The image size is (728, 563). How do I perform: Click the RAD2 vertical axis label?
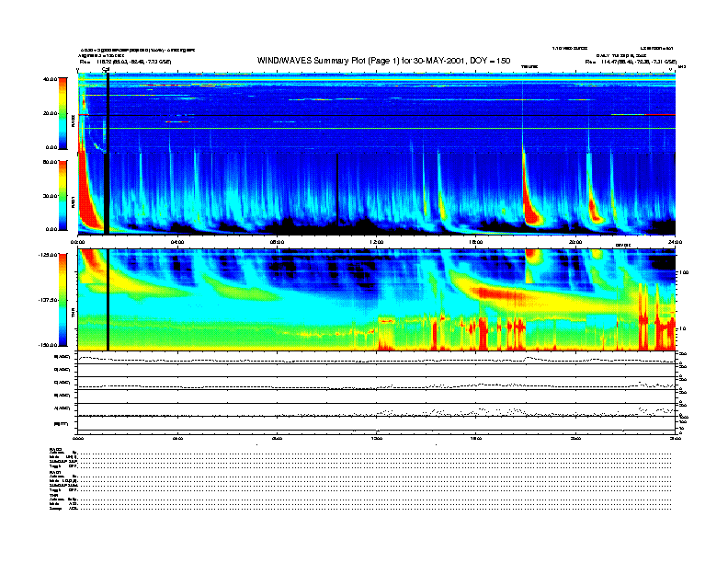pyautogui.click(x=73, y=121)
